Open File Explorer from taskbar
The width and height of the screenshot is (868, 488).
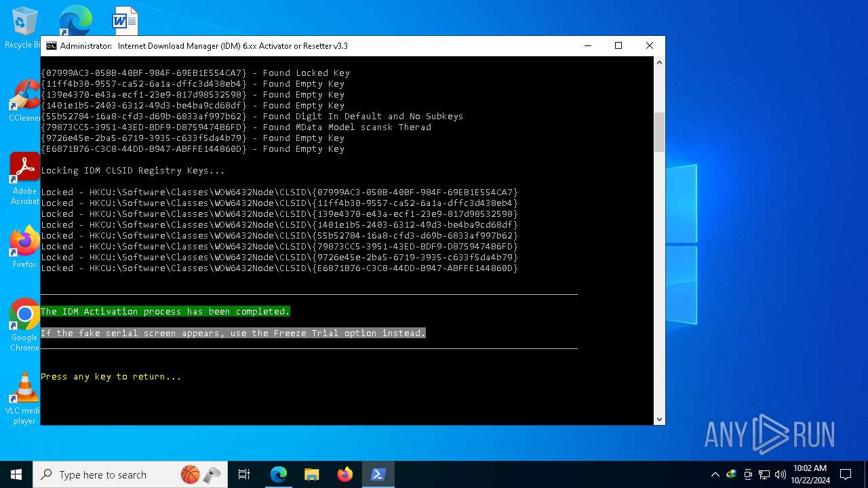pos(311,474)
